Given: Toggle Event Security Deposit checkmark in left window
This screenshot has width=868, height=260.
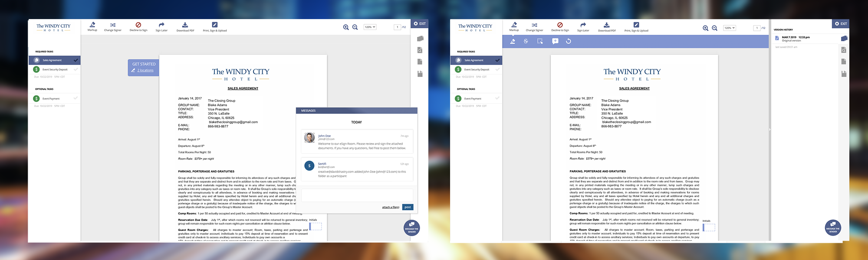Looking at the screenshot, I should (76, 69).
